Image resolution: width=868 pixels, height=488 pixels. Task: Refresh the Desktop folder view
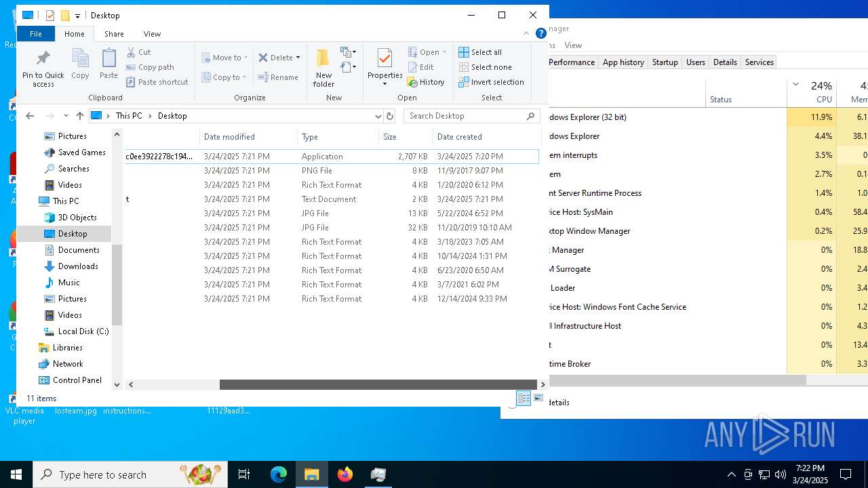[x=390, y=116]
